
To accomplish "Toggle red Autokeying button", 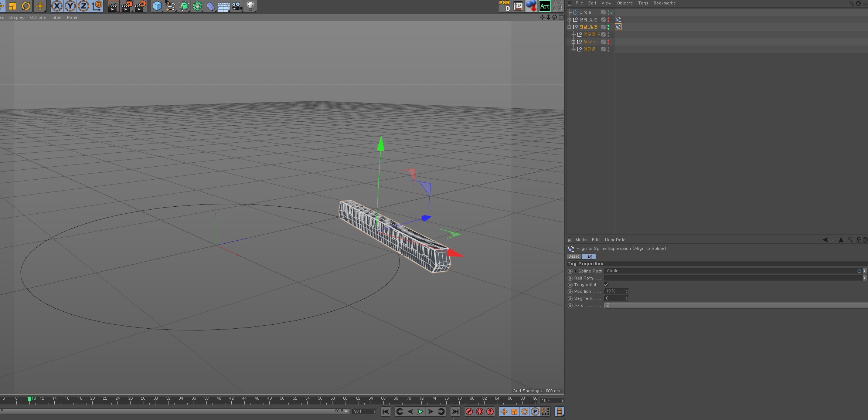I will coord(480,411).
